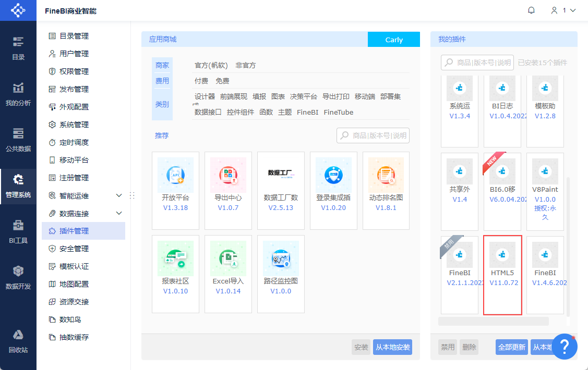The height and width of the screenshot is (370, 588).
Task: Click the Carly account button
Action: 394,39
